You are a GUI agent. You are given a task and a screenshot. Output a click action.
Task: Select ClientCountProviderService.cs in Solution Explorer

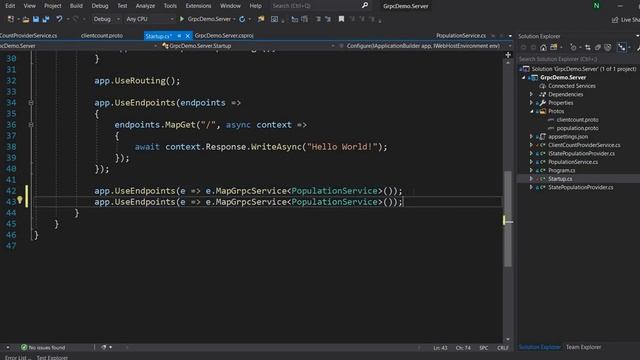coord(584,145)
